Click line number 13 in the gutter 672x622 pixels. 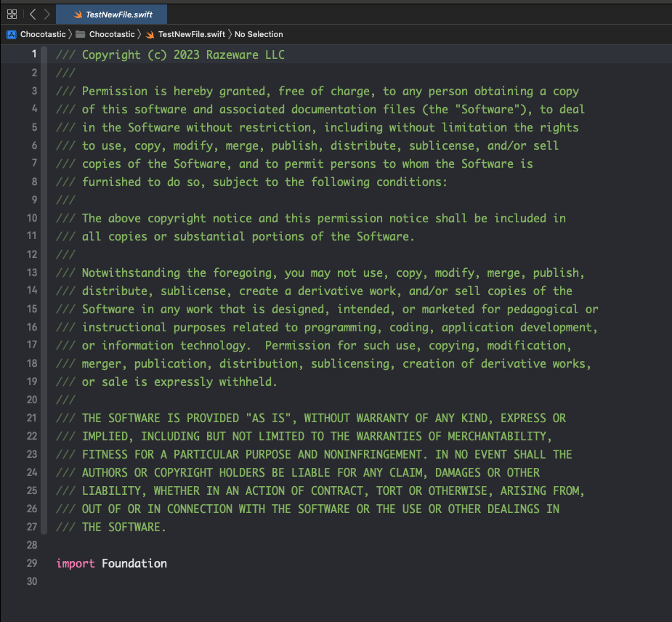(x=32, y=272)
